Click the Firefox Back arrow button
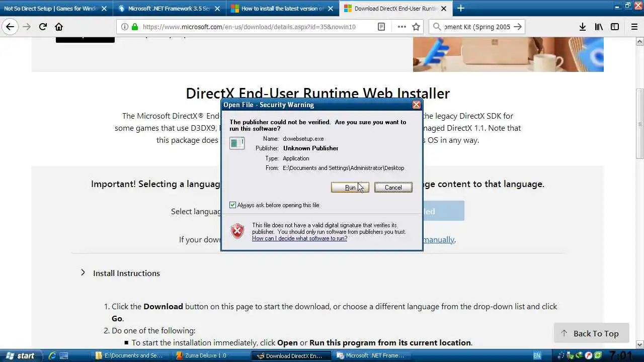The image size is (644, 362). point(10,27)
